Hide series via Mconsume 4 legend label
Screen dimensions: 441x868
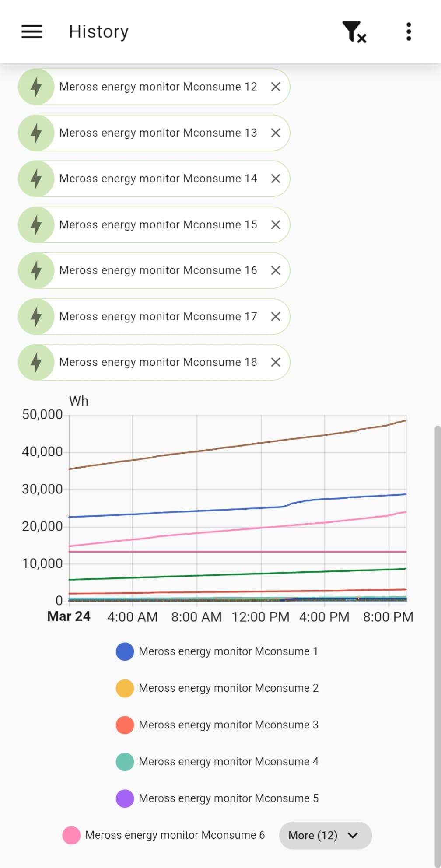pyautogui.click(x=228, y=762)
